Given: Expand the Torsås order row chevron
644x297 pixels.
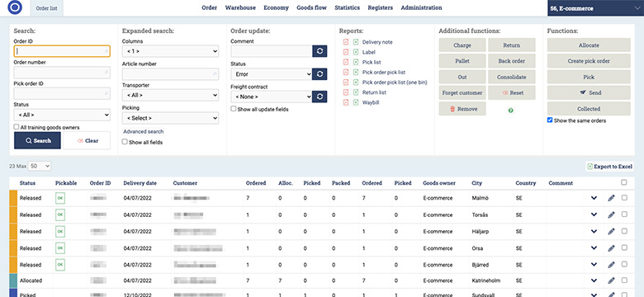Looking at the screenshot, I should click(594, 214).
